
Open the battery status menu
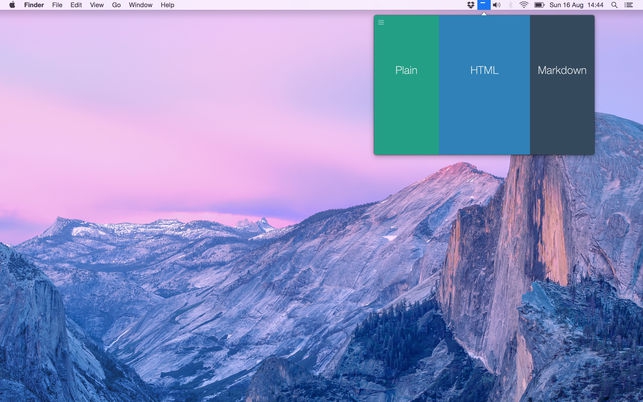pos(539,5)
